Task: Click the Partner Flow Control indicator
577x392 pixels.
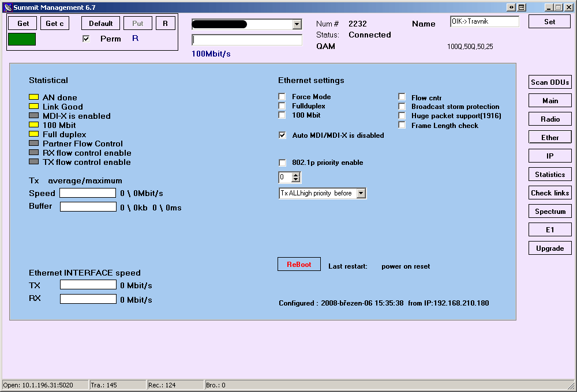Action: click(34, 143)
